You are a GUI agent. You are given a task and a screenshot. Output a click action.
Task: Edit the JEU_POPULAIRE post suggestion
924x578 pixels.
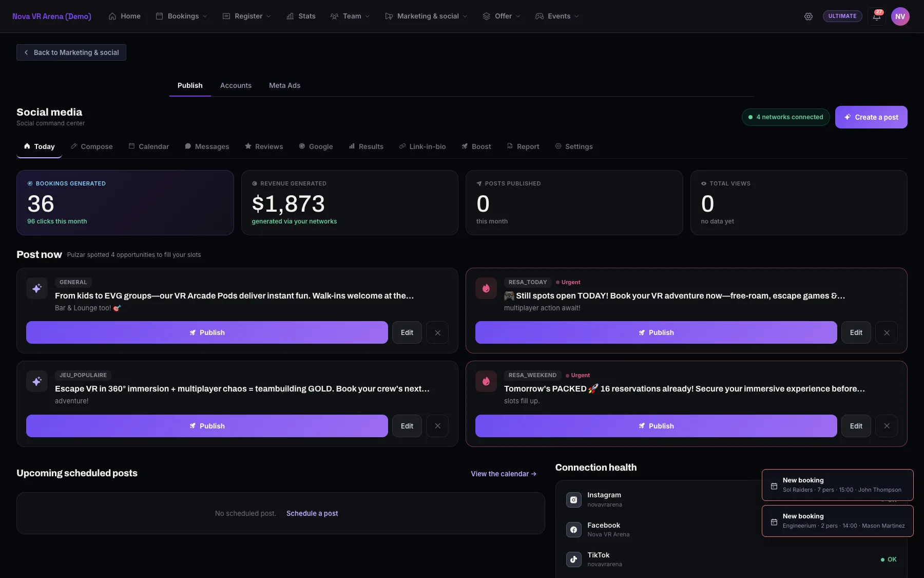(x=407, y=426)
